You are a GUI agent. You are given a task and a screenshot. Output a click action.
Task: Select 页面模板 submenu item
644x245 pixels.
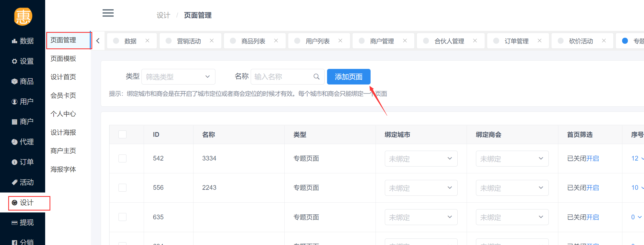[63, 59]
